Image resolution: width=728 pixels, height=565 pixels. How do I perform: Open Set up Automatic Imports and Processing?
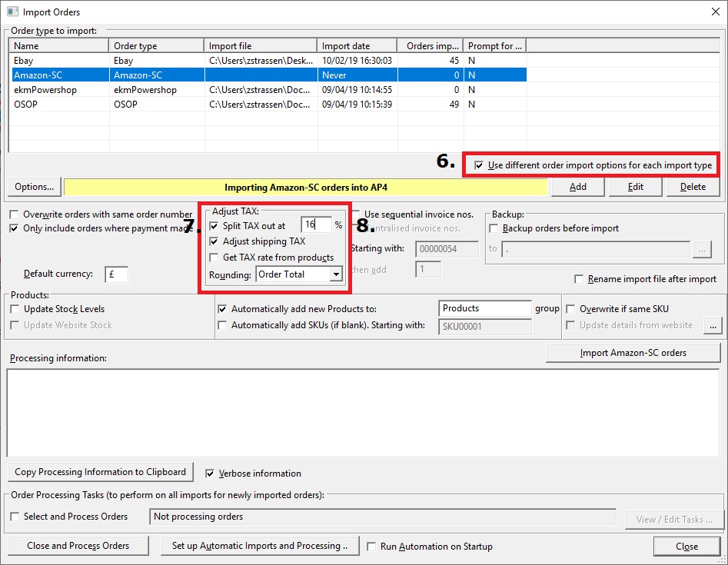point(260,546)
